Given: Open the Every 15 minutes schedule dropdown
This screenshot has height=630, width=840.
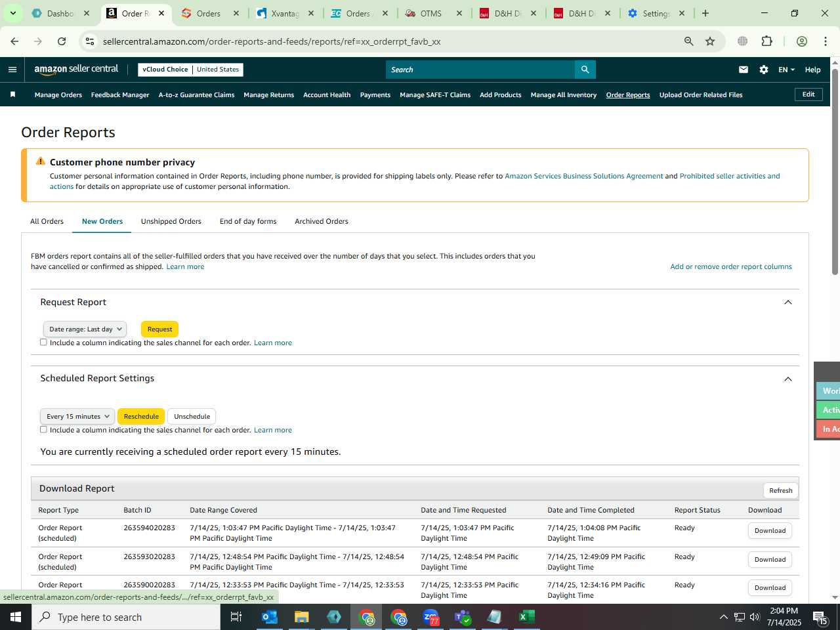Looking at the screenshot, I should (x=77, y=417).
